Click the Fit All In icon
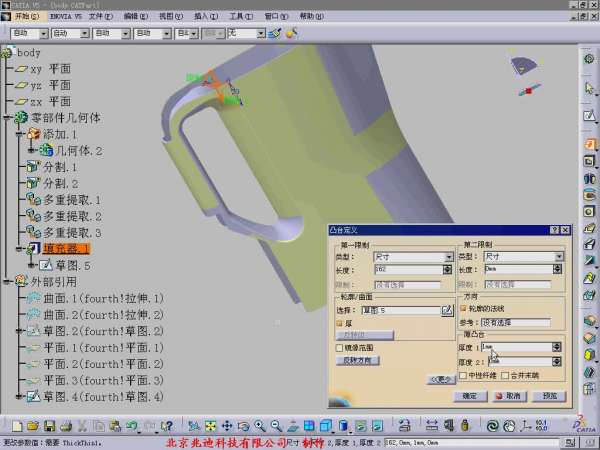The height and width of the screenshot is (450, 600). point(211,426)
